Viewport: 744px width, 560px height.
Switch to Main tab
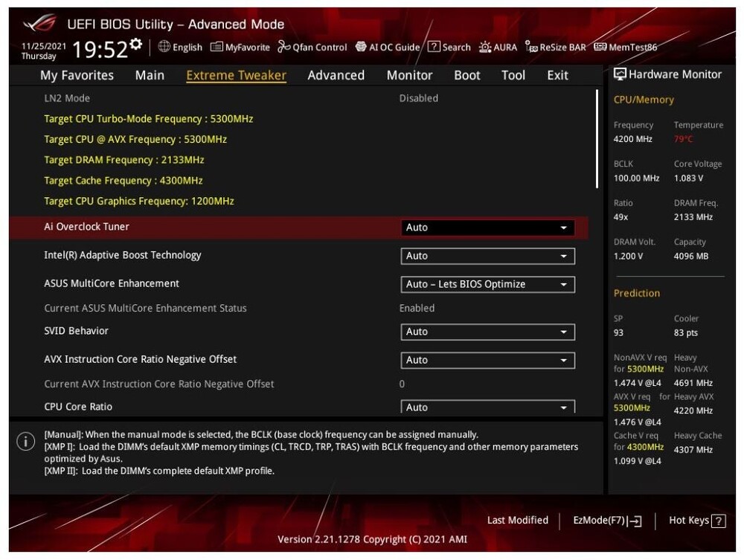click(x=150, y=75)
